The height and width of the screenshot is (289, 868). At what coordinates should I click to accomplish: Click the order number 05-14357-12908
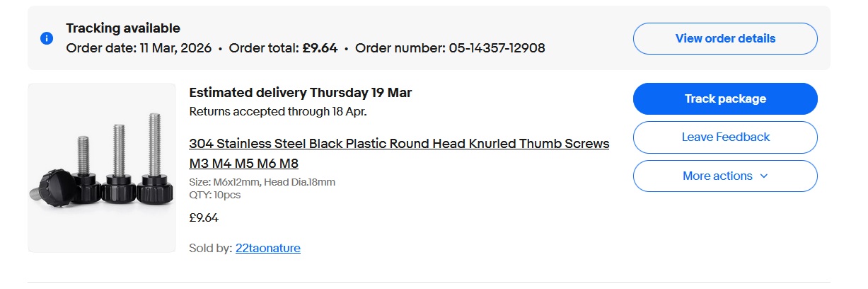497,48
